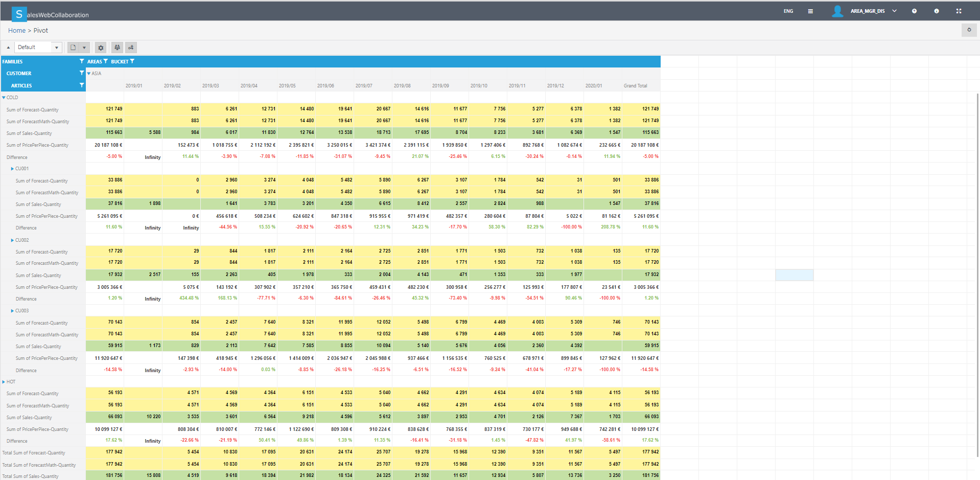Click the info icon in the header
Viewport: 980px width, 480px height.
[937, 11]
